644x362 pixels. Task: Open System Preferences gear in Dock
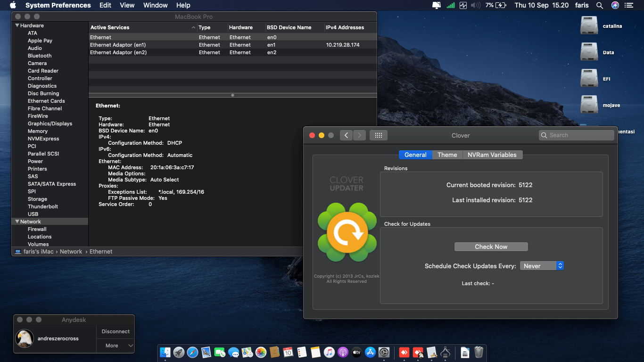384,352
